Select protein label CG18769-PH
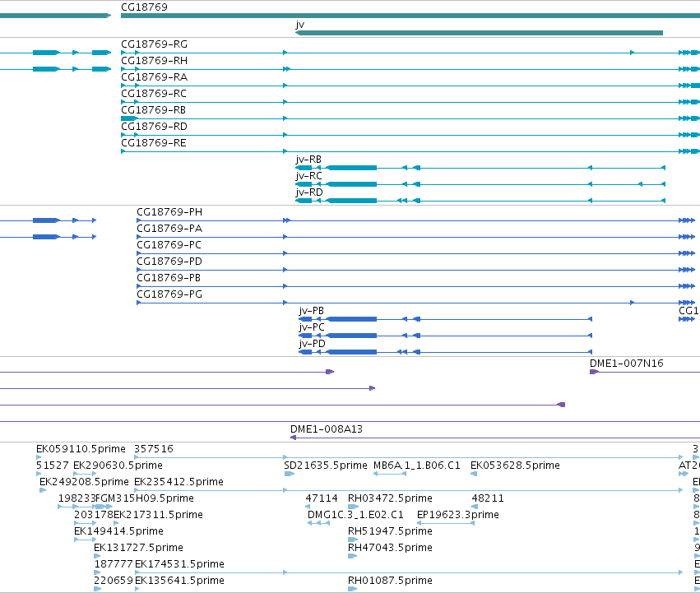700x593 pixels. [169, 212]
